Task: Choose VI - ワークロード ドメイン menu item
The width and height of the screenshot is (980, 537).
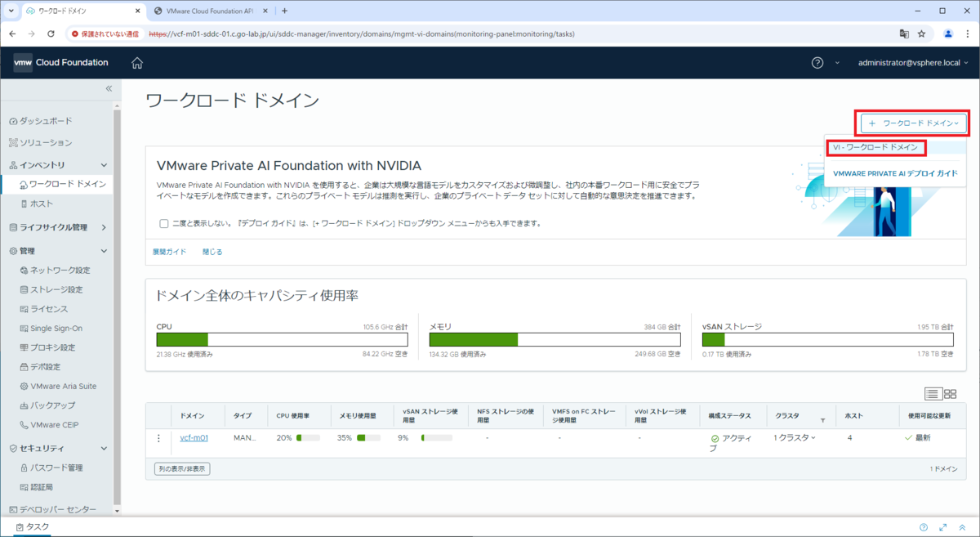Action: [x=875, y=147]
